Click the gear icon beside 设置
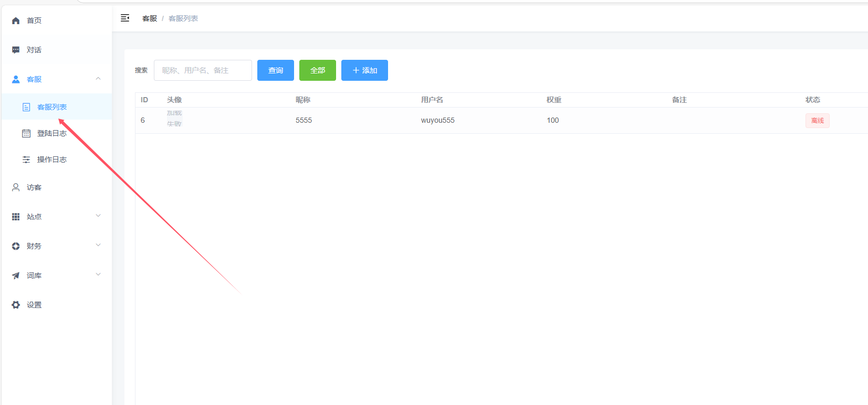The height and width of the screenshot is (405, 868). click(16, 305)
